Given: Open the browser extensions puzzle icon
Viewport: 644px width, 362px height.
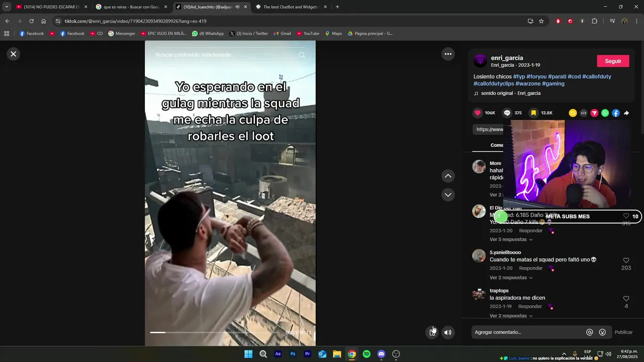Looking at the screenshot, I should (594, 21).
